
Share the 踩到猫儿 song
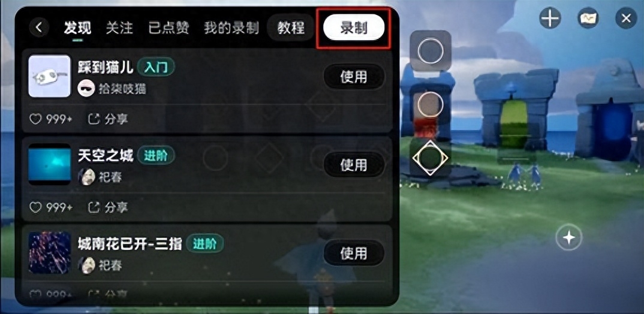109,119
